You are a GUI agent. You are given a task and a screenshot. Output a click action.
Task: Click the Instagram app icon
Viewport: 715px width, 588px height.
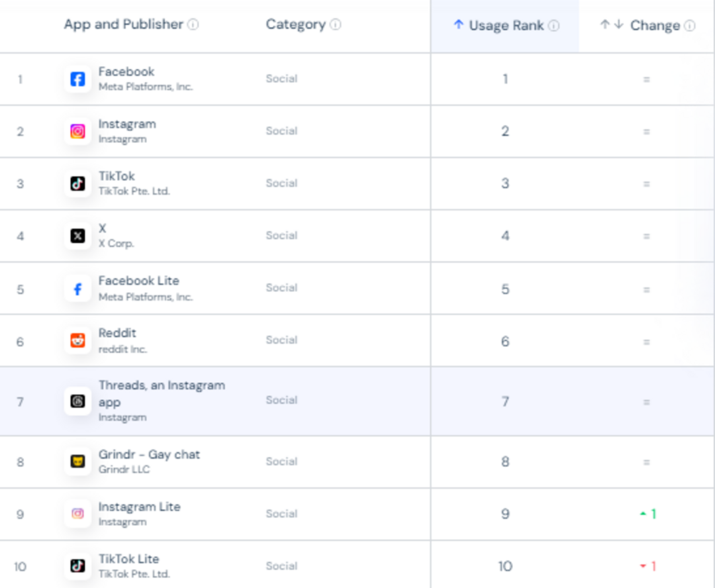77,132
